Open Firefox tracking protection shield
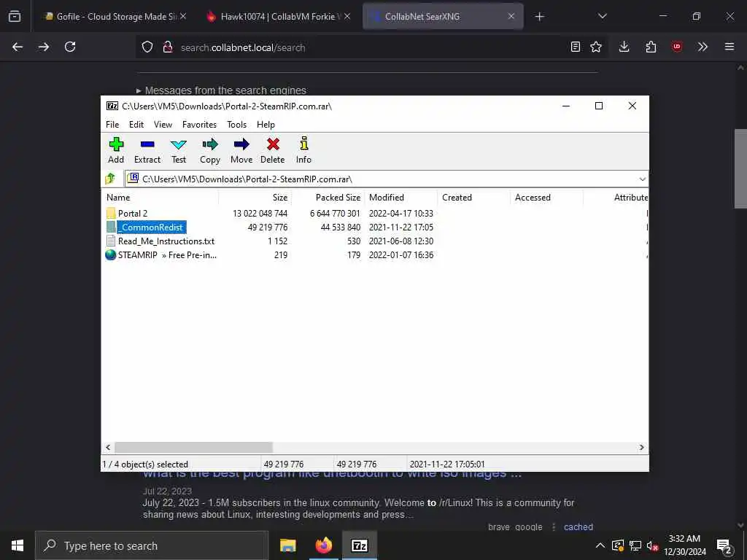This screenshot has width=747, height=560. tap(147, 47)
